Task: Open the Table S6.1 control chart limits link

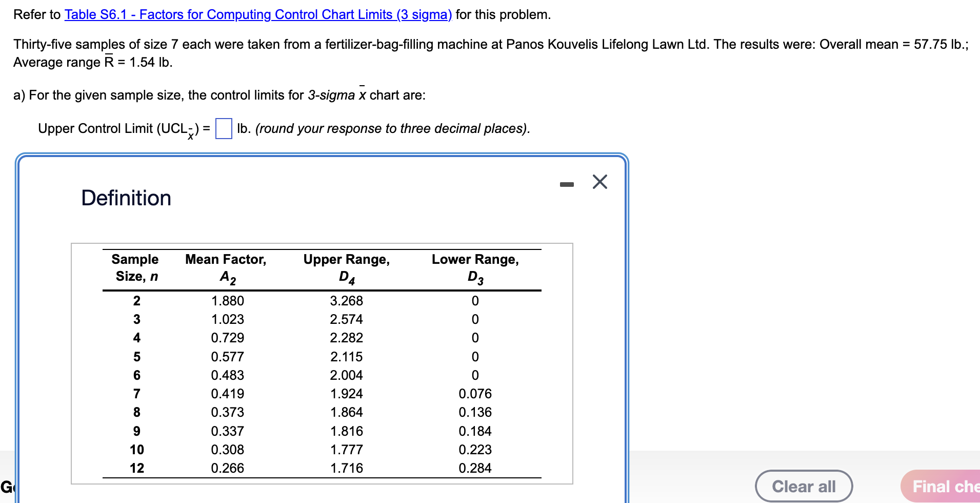Action: click(x=258, y=14)
